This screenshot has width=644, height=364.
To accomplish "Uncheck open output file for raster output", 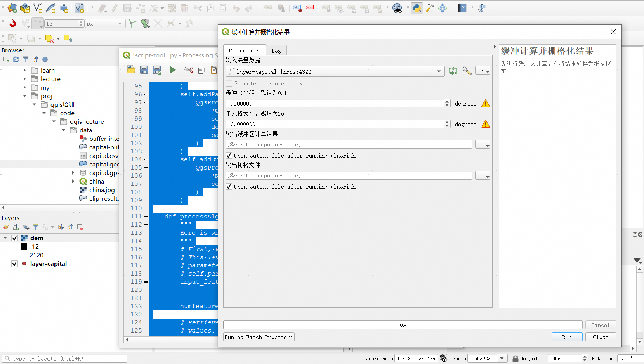I will (229, 187).
